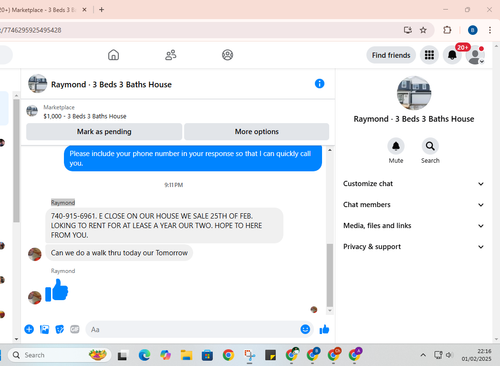
Task: Click the blue 'Please include your phone number' message
Action: pos(193,158)
